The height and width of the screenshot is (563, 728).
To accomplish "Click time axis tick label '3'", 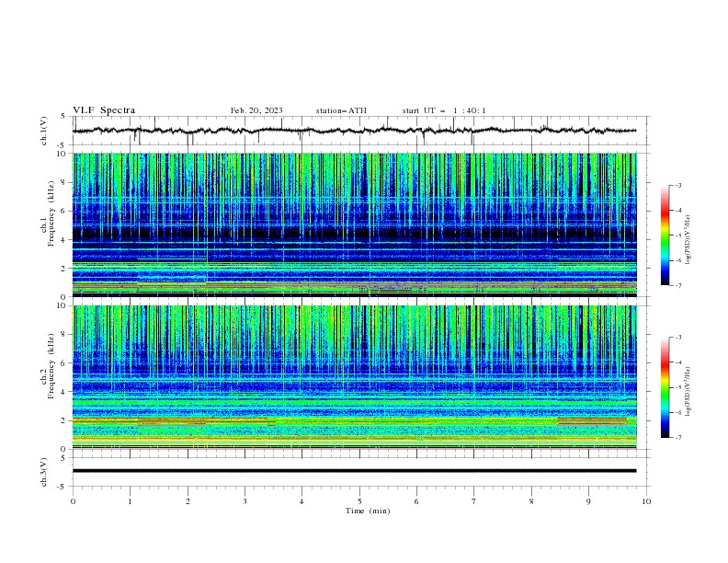I will (x=245, y=501).
